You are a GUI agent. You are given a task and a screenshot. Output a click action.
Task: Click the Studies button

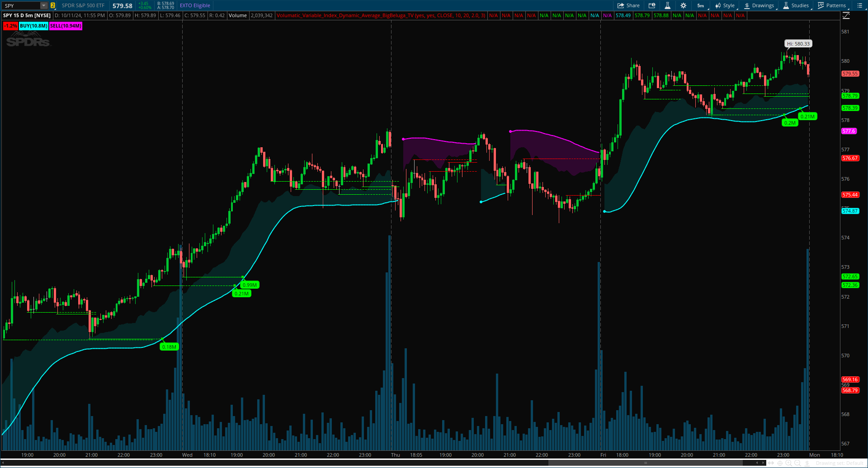[796, 5]
